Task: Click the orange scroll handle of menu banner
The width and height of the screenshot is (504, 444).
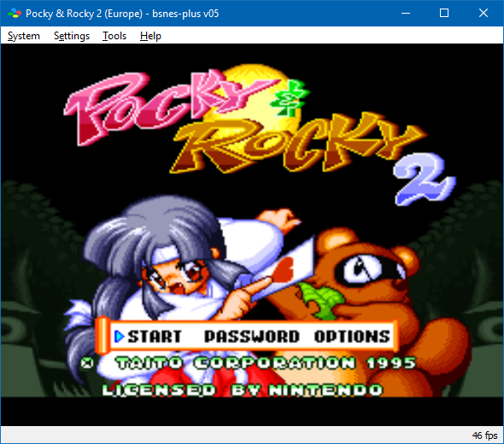Action: point(103,336)
